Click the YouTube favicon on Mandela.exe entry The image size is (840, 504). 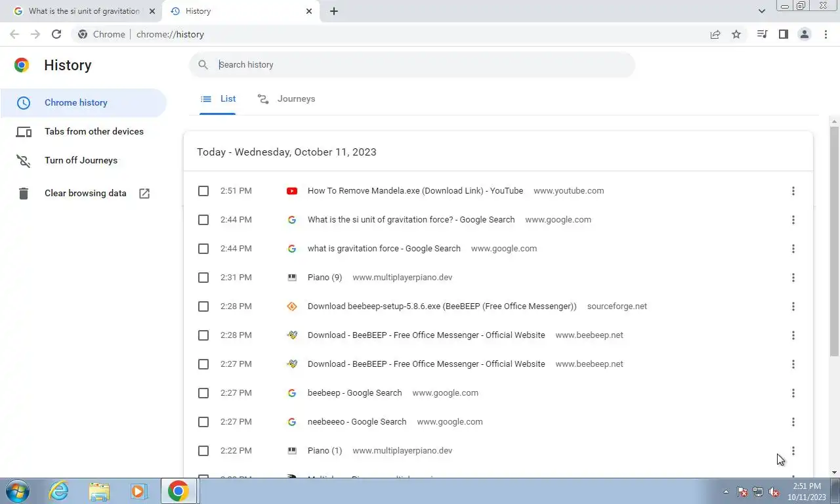tap(292, 191)
